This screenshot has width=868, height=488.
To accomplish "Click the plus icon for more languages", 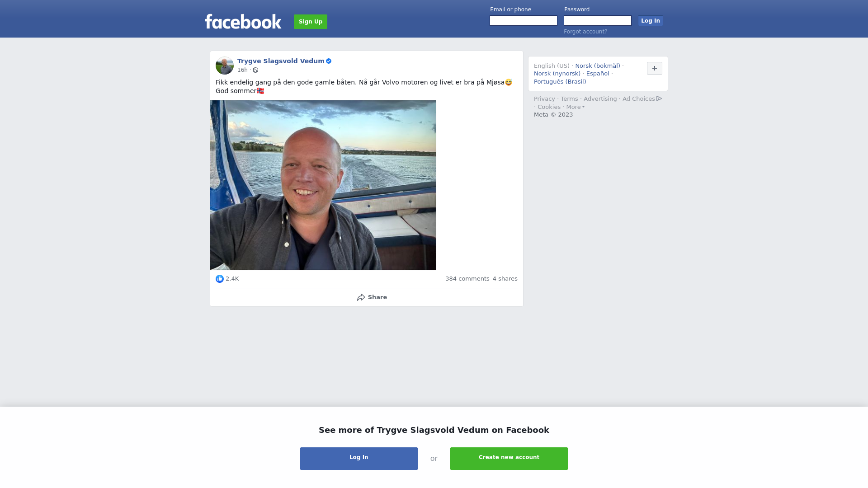I will pos(655,68).
